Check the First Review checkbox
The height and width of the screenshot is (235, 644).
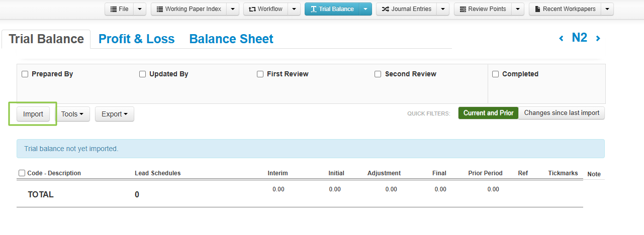[x=260, y=74]
